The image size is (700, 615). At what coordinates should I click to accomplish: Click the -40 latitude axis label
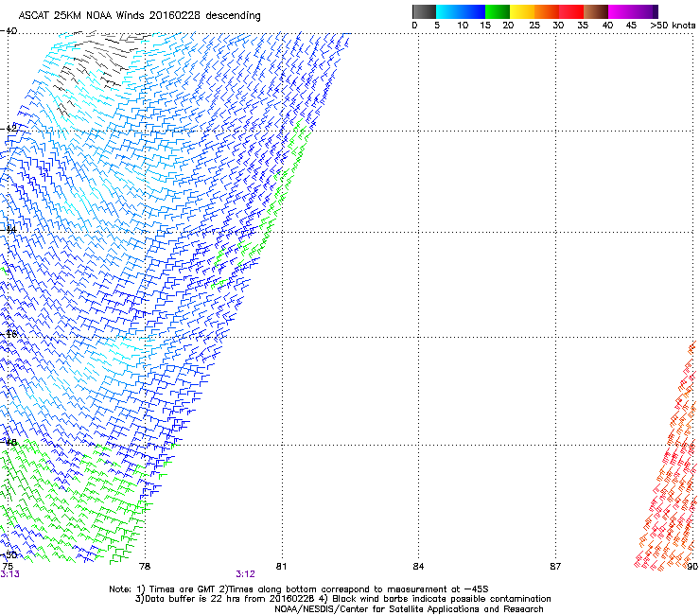(9, 31)
